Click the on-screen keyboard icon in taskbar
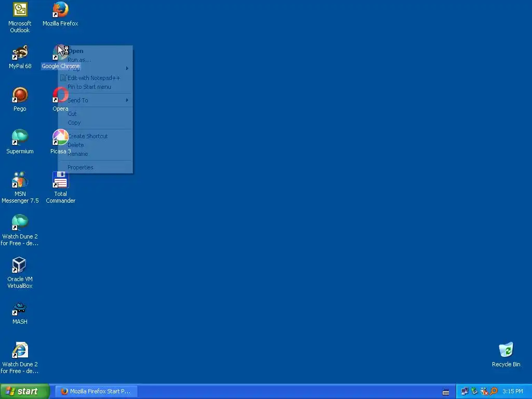Screen dimensions: 532x399 [x=446, y=392]
